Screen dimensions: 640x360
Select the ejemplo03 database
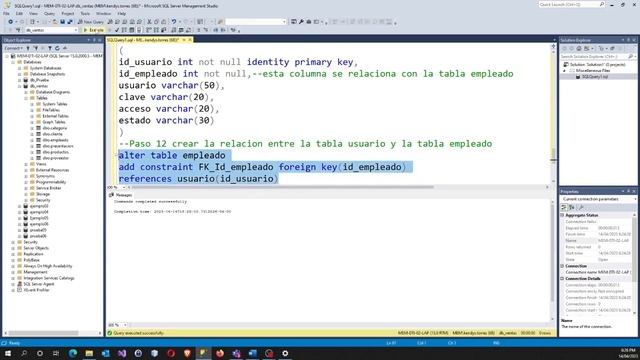coord(39,206)
